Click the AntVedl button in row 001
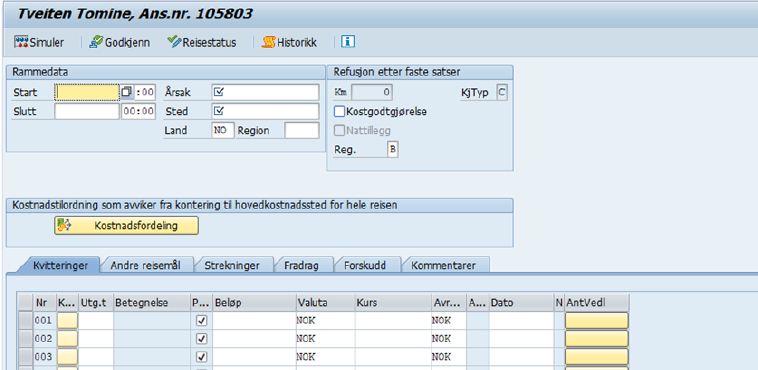The width and height of the screenshot is (758, 370). pos(597,320)
